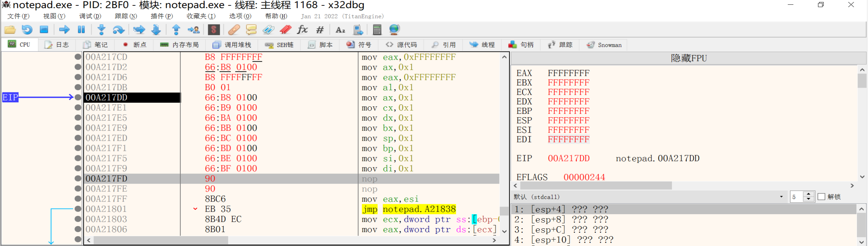The width and height of the screenshot is (868, 246).
Task: Open the 插件(P) menu
Action: tap(162, 16)
